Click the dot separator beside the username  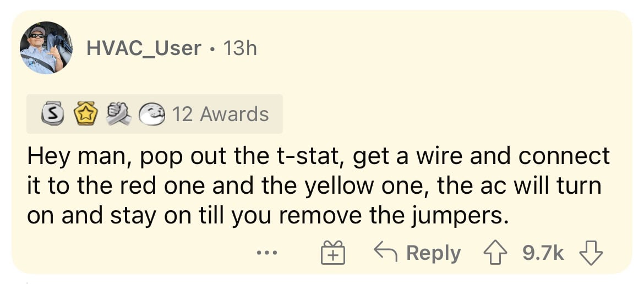pos(212,50)
